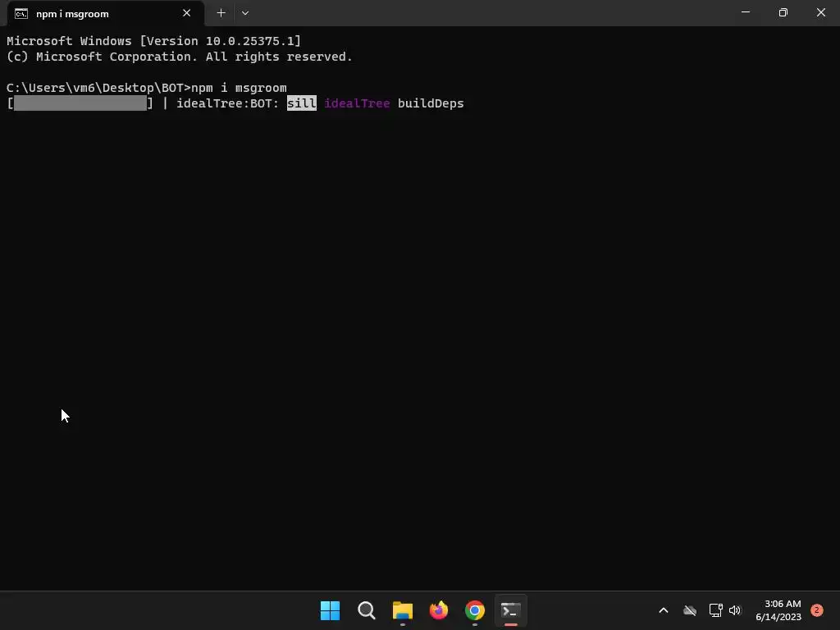Viewport: 840px width, 630px height.
Task: Click the 'npm i msgroom' command text
Action: pyautogui.click(x=239, y=88)
